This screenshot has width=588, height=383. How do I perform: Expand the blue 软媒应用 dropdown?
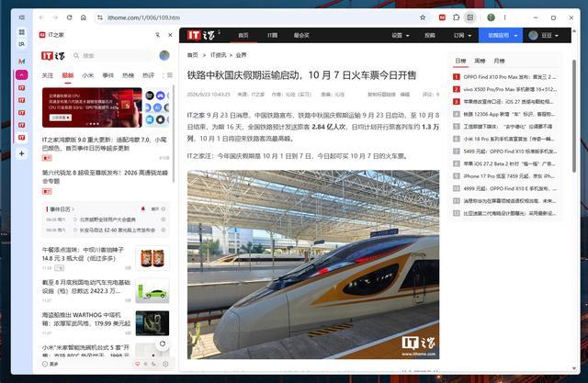(x=501, y=35)
